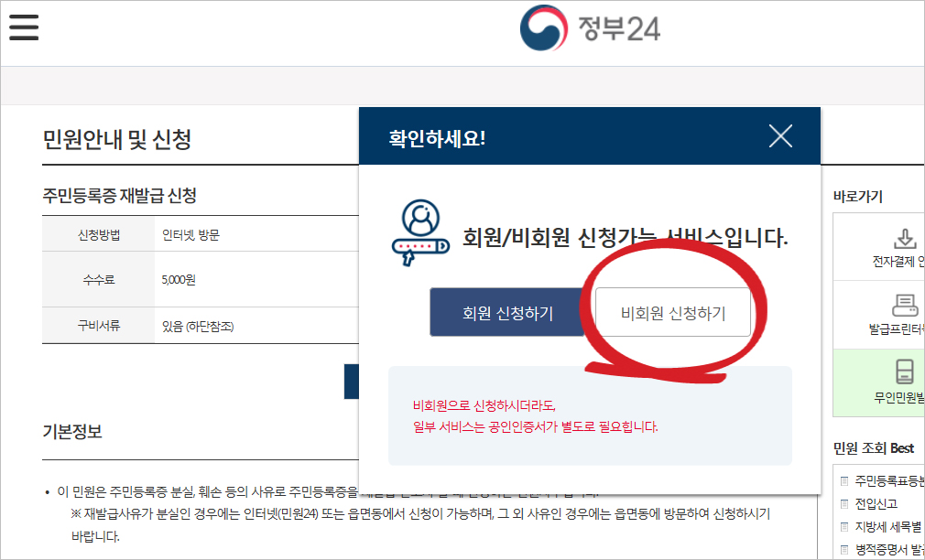Click the 정부24 logo

(x=590, y=27)
